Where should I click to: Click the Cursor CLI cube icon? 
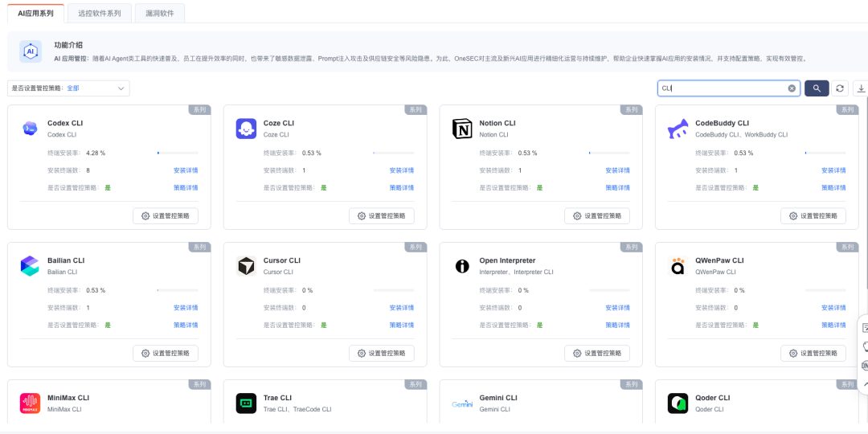click(x=246, y=266)
